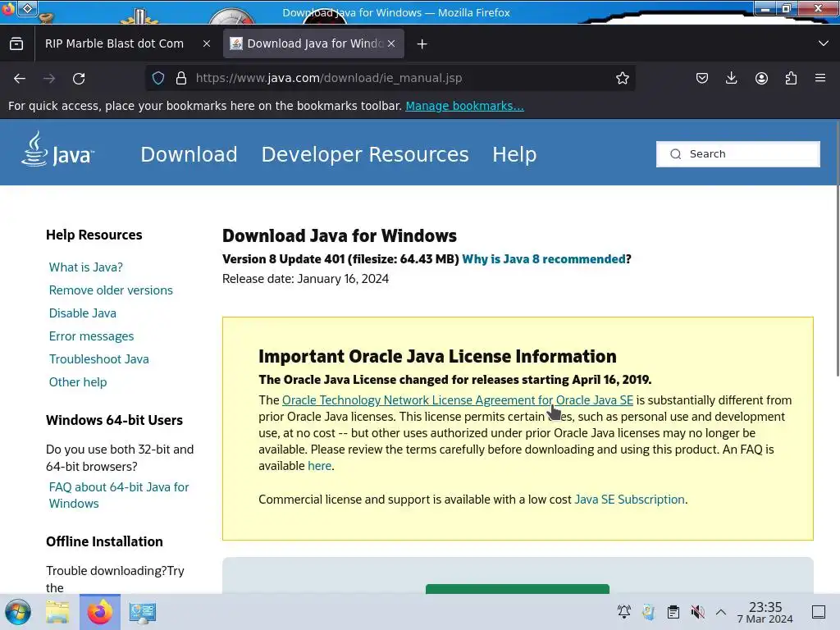Open tracking protection shield icon
Image resolution: width=840 pixels, height=630 pixels.
pyautogui.click(x=158, y=78)
